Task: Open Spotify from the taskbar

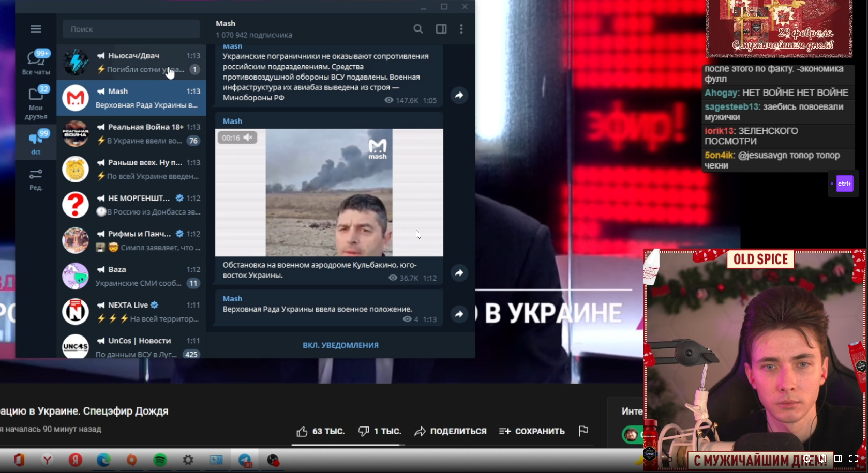Action: pos(160,460)
